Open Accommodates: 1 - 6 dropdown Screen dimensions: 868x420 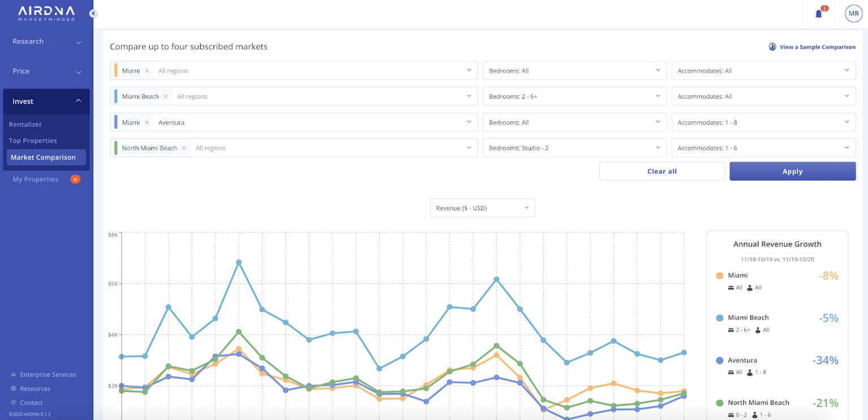763,148
